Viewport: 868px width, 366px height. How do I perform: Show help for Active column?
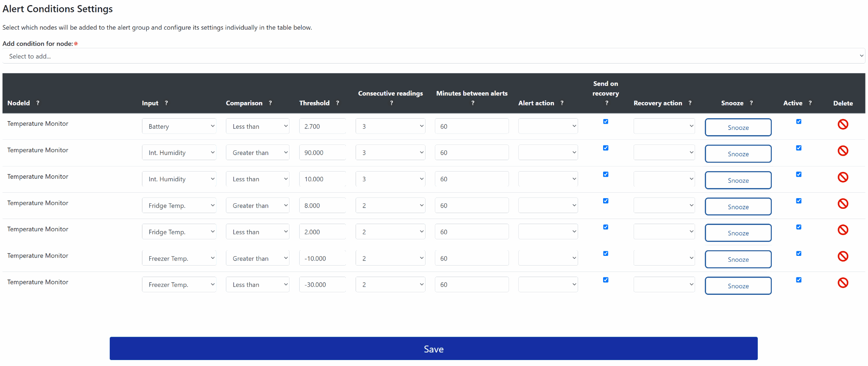(x=810, y=103)
